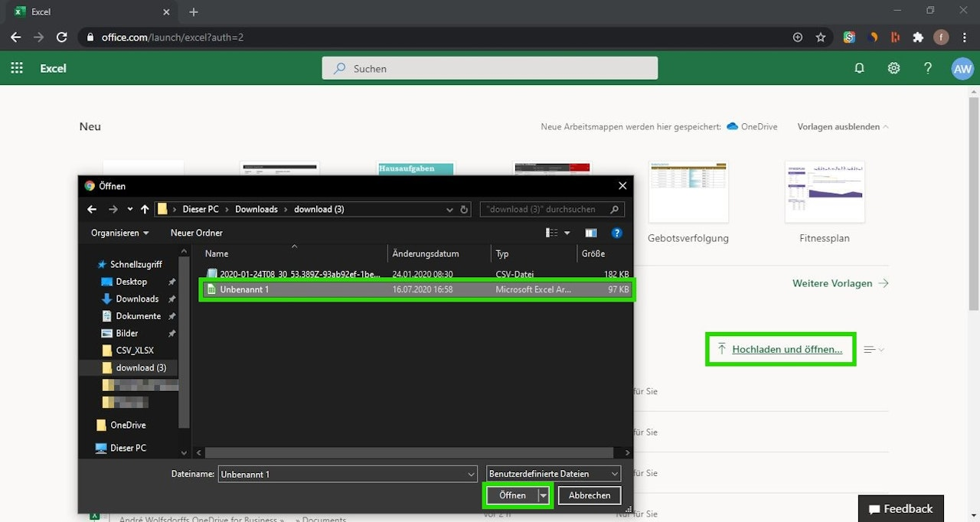
Task: Toggle the preview pane in file dialog
Action: coord(591,233)
